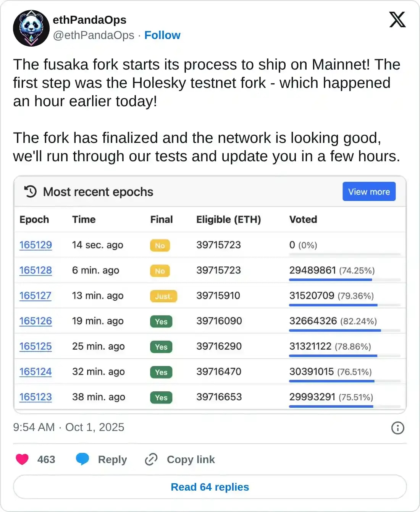Click the history clock icon beside Most recent epochs
The height and width of the screenshot is (512, 420).
(x=31, y=191)
